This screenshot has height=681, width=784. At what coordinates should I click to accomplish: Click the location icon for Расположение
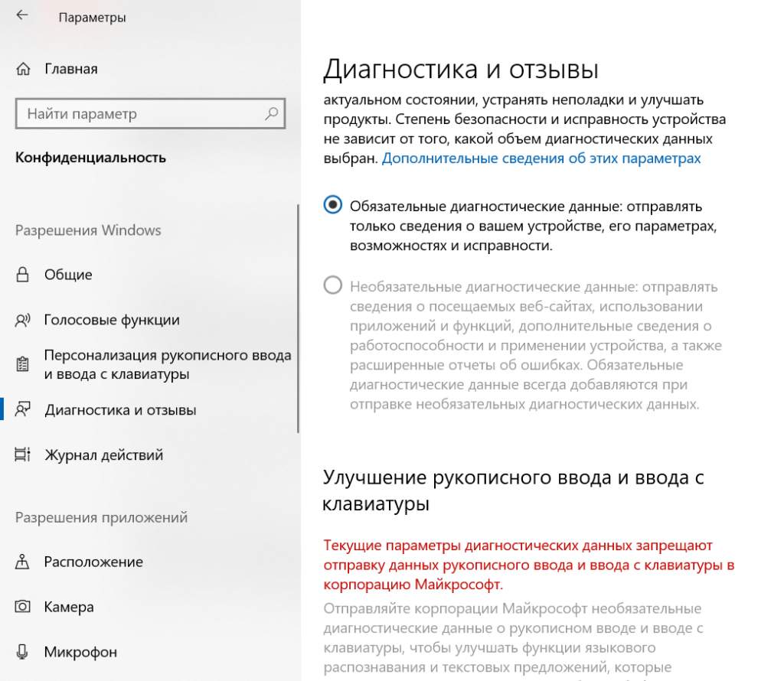[22, 562]
